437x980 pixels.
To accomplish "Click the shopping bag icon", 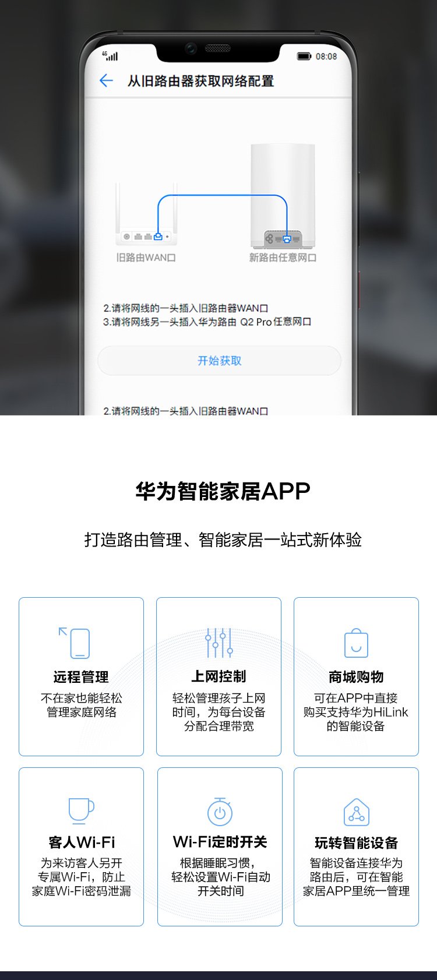I will tap(356, 643).
